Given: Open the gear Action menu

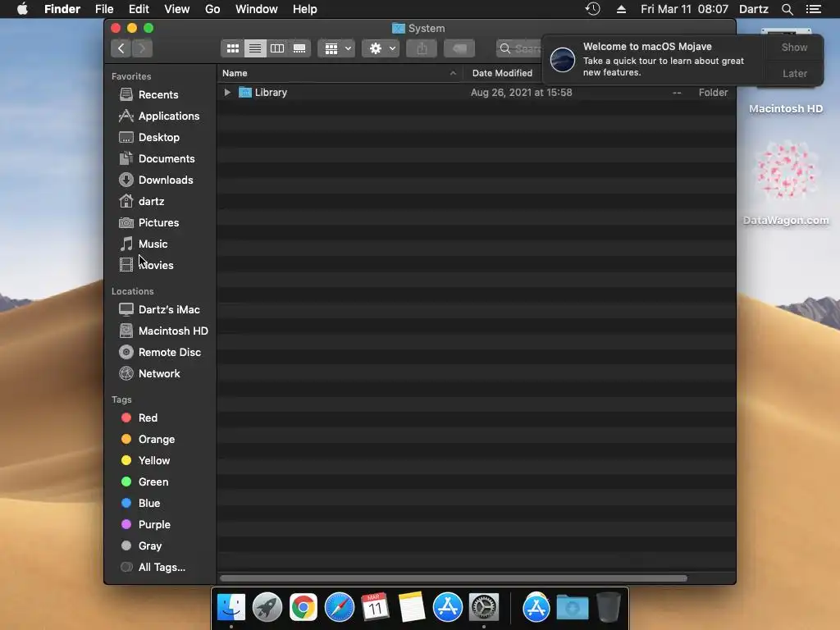Looking at the screenshot, I should point(381,48).
